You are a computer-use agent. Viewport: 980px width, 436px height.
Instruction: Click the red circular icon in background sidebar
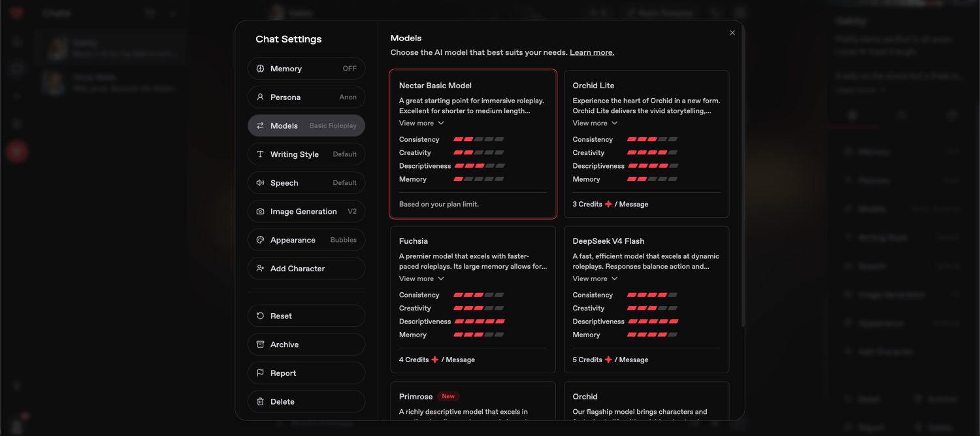(17, 151)
